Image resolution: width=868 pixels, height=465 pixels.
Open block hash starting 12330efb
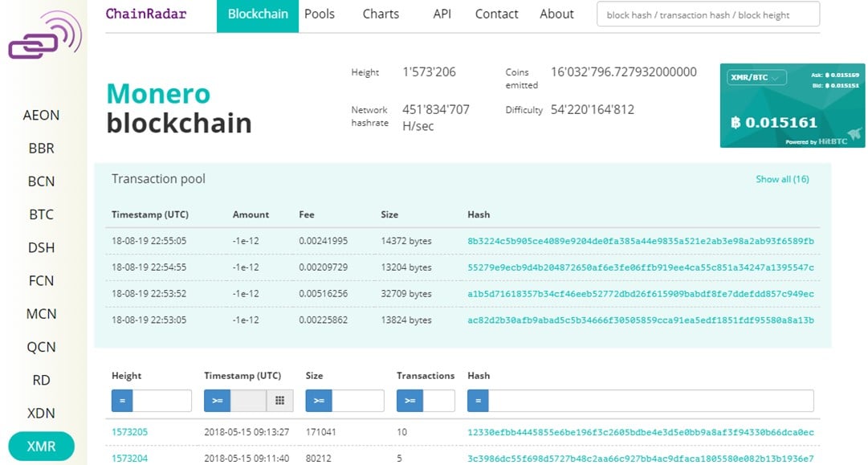tap(641, 432)
